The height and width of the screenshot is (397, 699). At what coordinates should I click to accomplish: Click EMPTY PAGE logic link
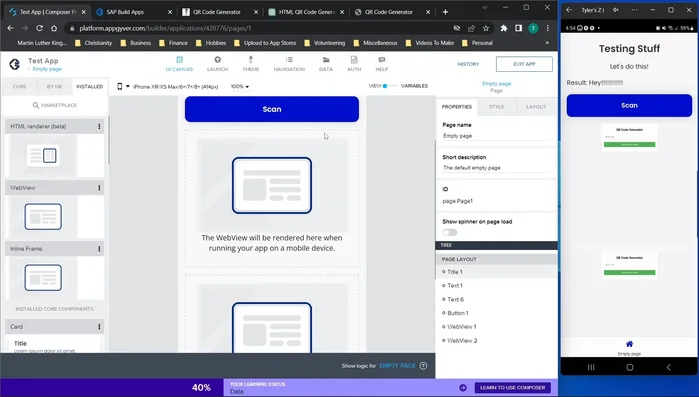tap(397, 366)
